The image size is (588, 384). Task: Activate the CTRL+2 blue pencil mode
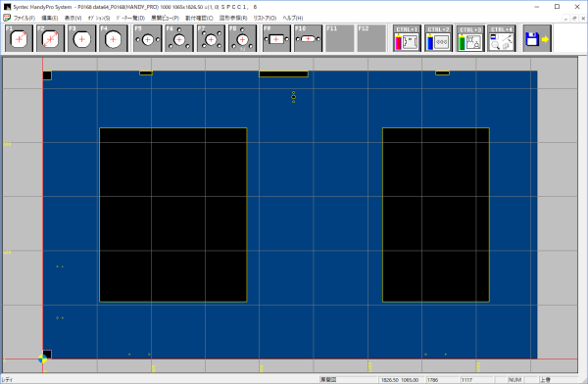click(x=439, y=38)
